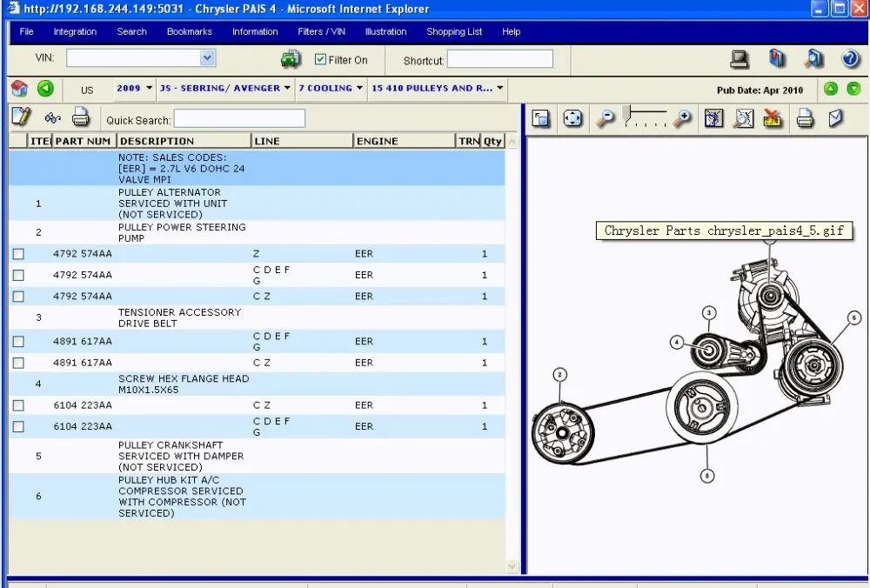Open the File menu

pos(26,31)
